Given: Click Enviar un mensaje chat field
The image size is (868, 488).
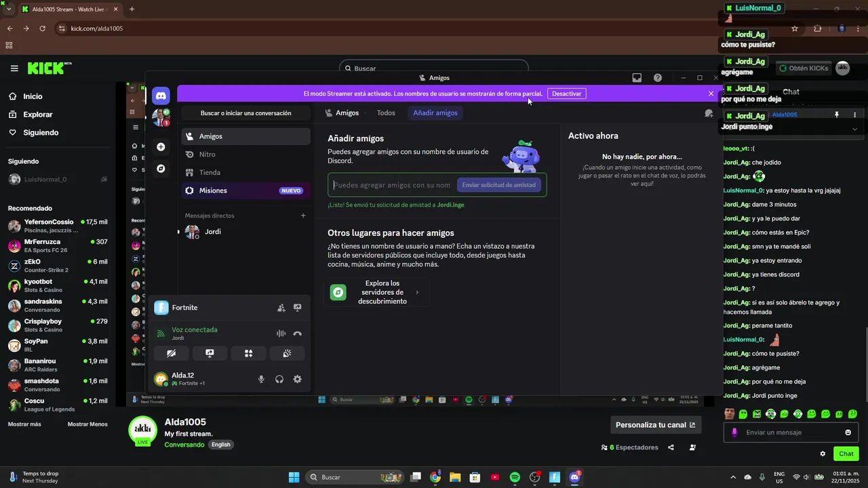Looking at the screenshot, I should coord(791,432).
